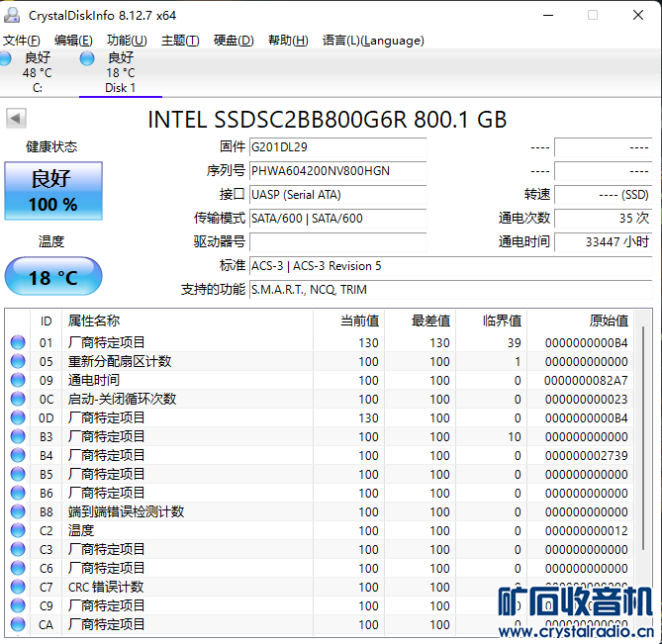Click status orb of attribute row C9

[18, 605]
